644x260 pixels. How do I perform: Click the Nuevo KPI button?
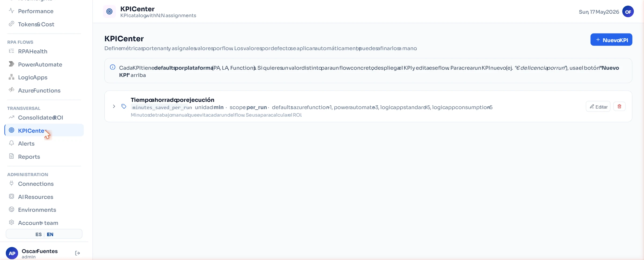tap(611, 40)
